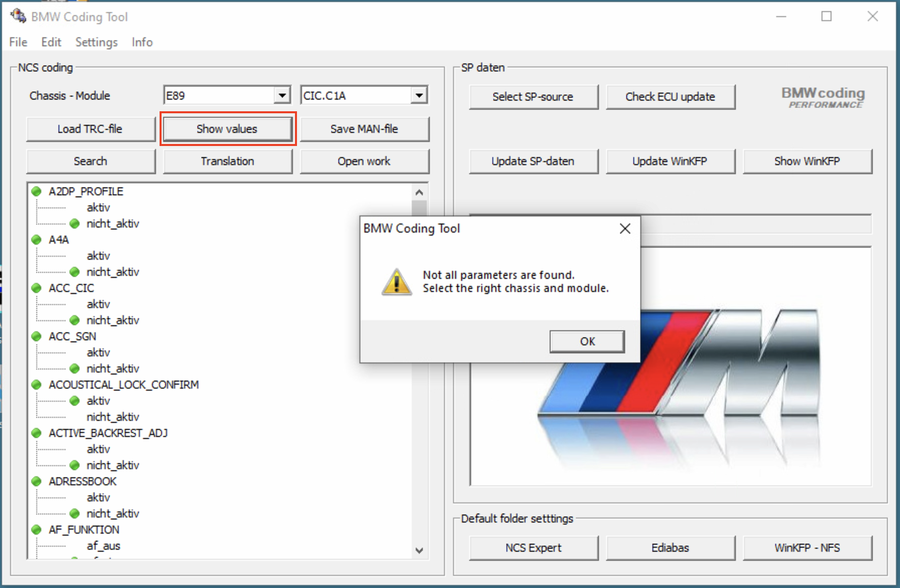900x588 pixels.
Task: Select aktiv under A2DP_PROFILE
Action: click(x=98, y=207)
